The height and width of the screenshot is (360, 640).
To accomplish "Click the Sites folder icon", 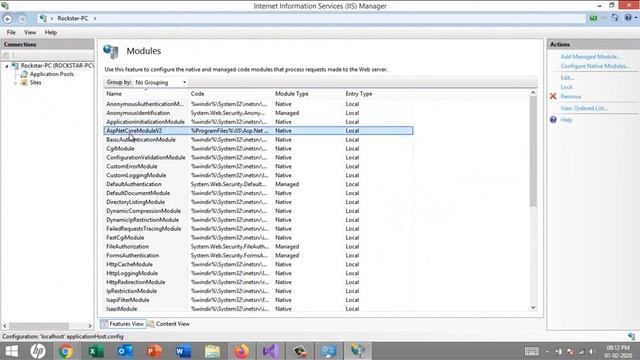I will pos(24,82).
